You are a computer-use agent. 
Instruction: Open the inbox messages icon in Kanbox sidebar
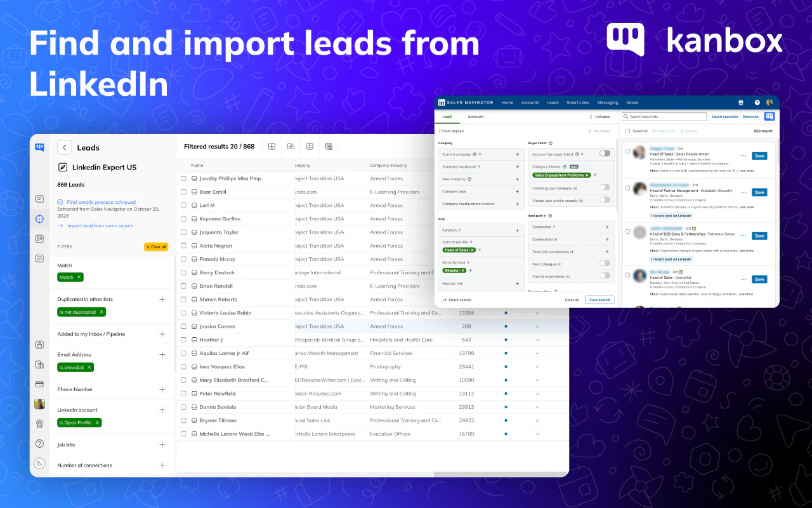pos(39,199)
